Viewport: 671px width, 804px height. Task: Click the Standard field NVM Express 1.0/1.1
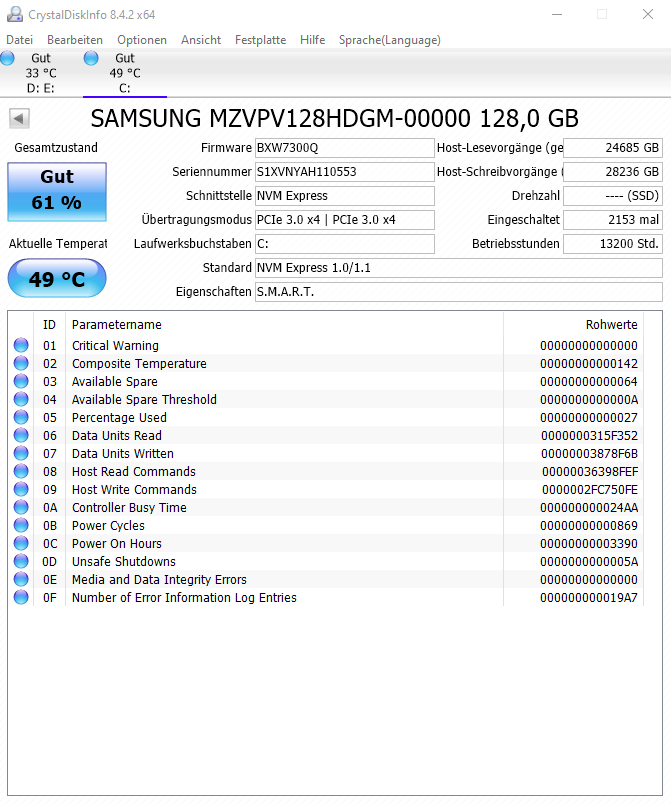click(x=459, y=268)
